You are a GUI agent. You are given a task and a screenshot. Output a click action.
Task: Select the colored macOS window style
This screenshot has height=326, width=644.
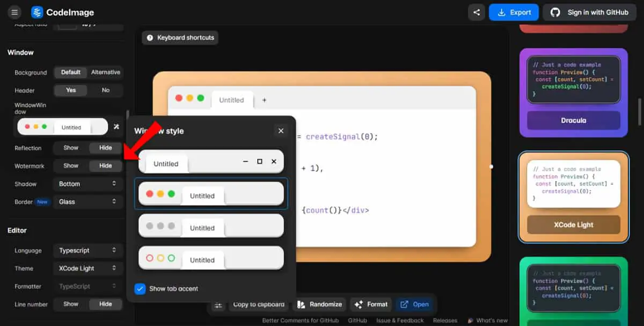(211, 193)
